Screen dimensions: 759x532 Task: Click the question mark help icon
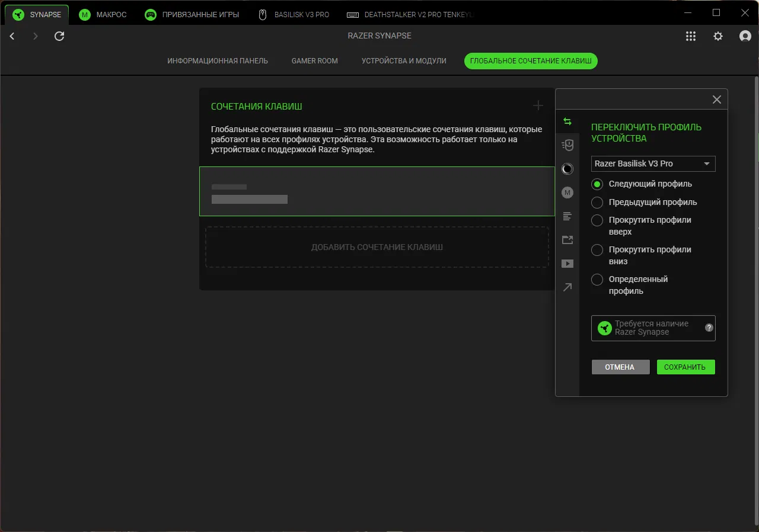[x=709, y=328]
